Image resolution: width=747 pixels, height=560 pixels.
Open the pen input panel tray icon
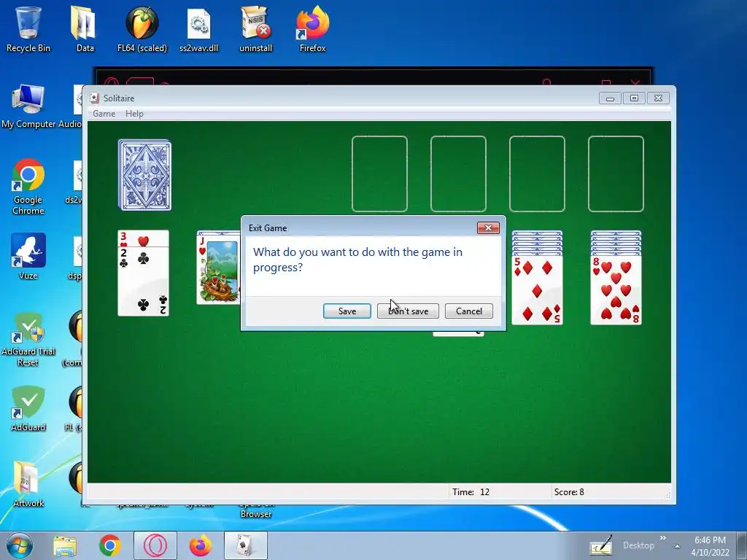click(601, 545)
